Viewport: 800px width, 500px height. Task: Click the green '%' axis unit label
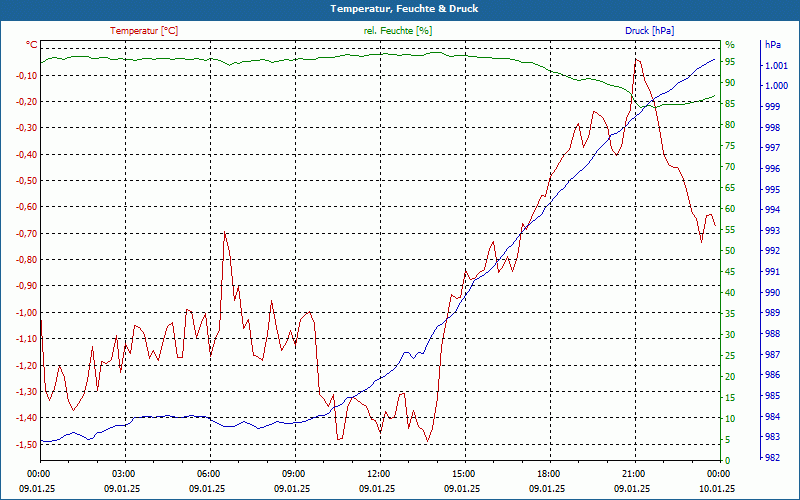point(730,44)
